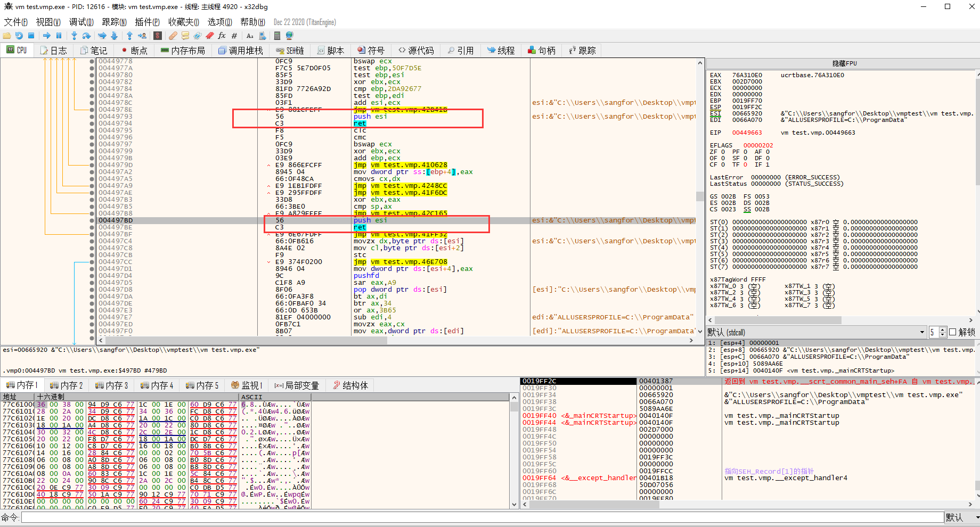Click the 命令 command input field

(479, 517)
